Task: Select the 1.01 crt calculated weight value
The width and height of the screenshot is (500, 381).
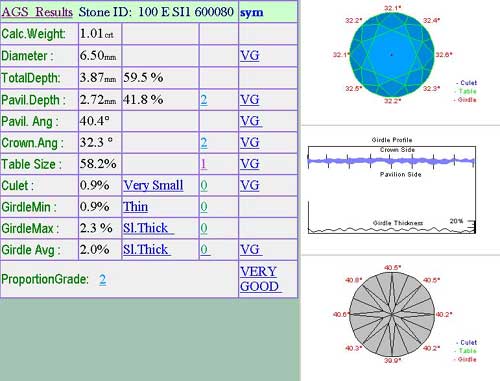Action: click(97, 34)
